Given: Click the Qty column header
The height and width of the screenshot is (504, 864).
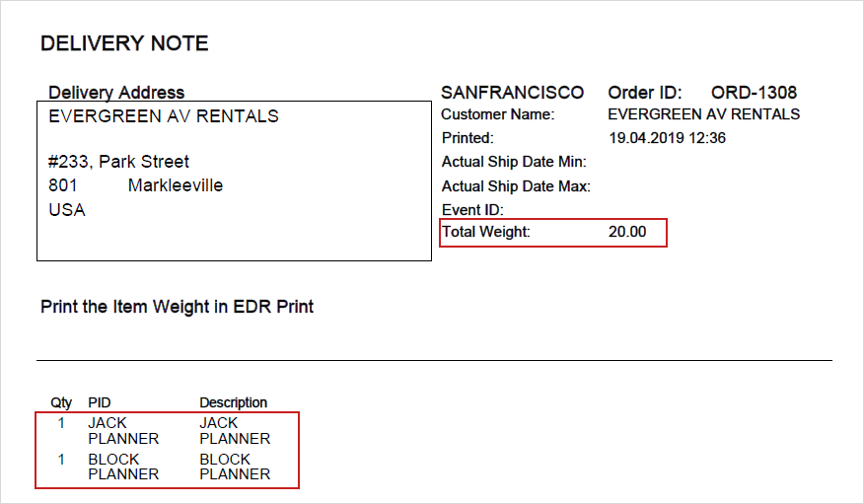Looking at the screenshot, I should (x=61, y=402).
